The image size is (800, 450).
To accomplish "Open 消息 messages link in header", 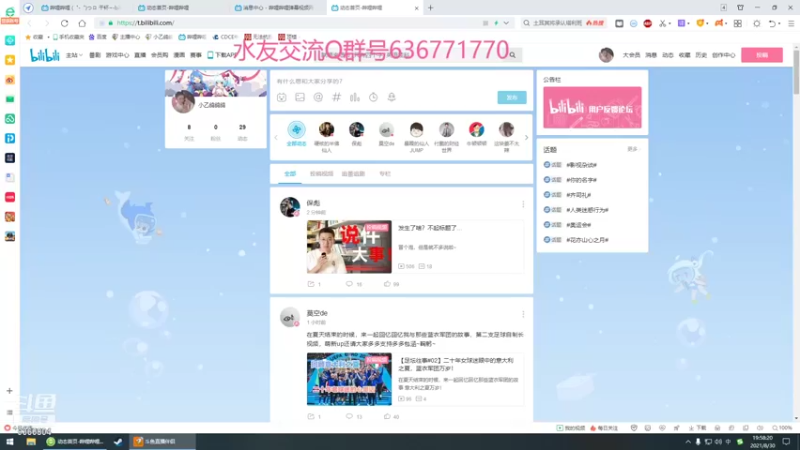I will point(651,55).
